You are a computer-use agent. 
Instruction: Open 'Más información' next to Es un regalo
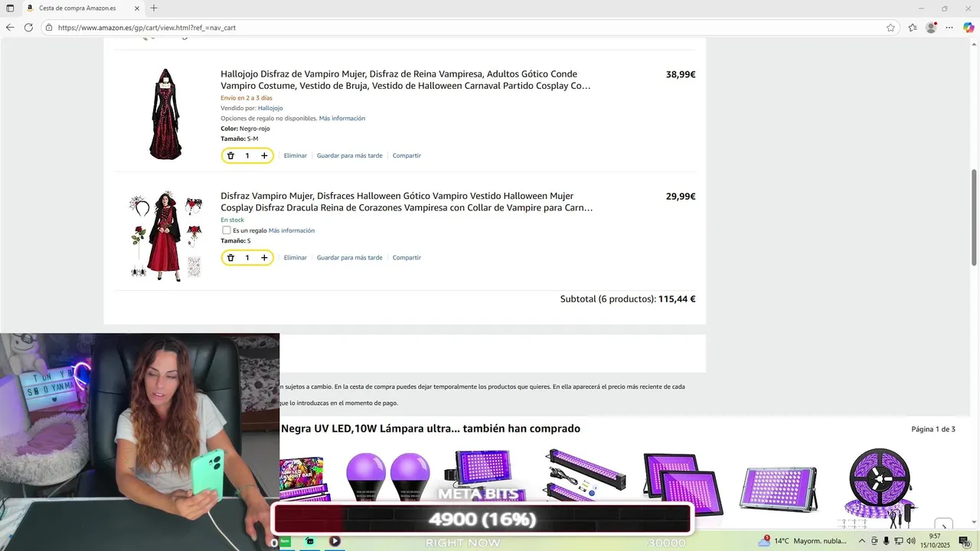coord(292,230)
